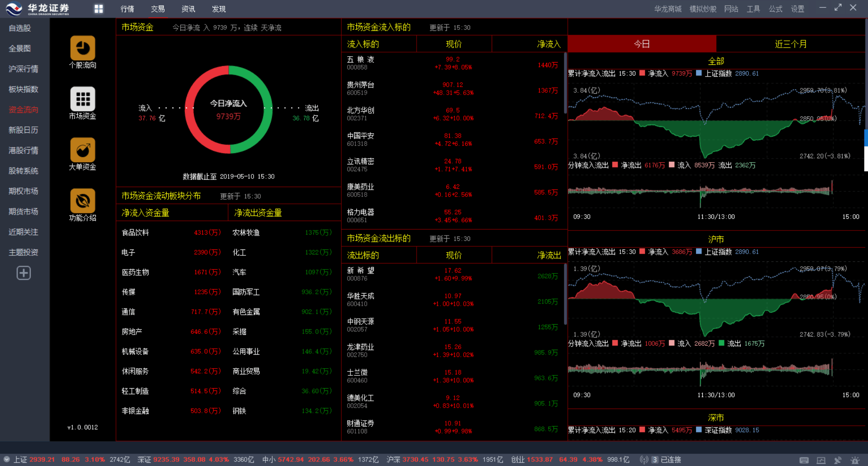Select the 新希望 outflow row

pyautogui.click(x=453, y=274)
